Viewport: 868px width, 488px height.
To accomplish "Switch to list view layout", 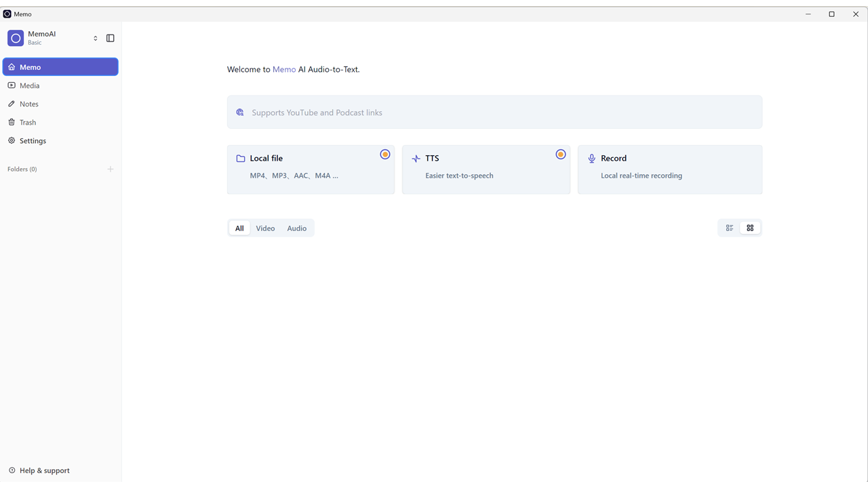I will [x=730, y=228].
